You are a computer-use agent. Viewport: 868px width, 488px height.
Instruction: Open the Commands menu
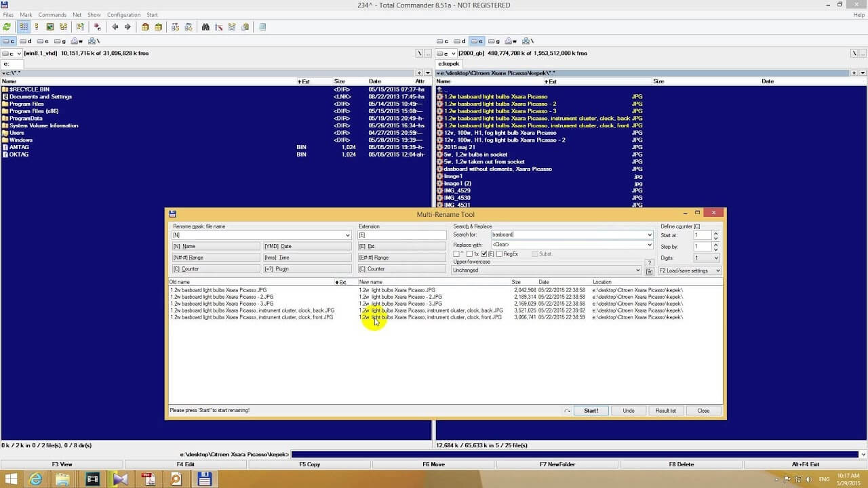[52, 15]
